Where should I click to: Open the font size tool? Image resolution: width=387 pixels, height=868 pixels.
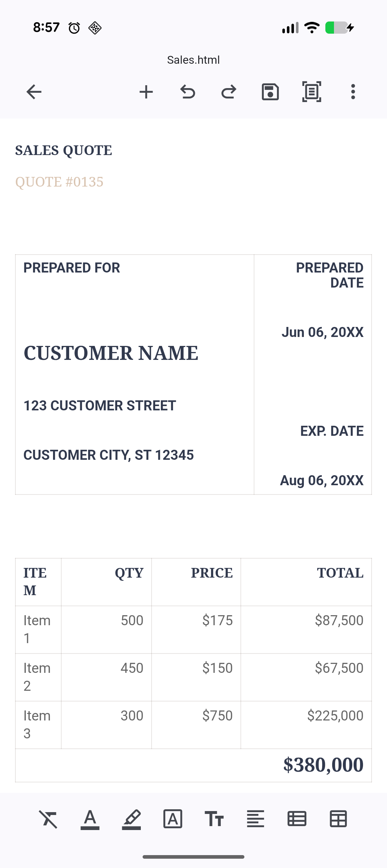click(x=214, y=819)
